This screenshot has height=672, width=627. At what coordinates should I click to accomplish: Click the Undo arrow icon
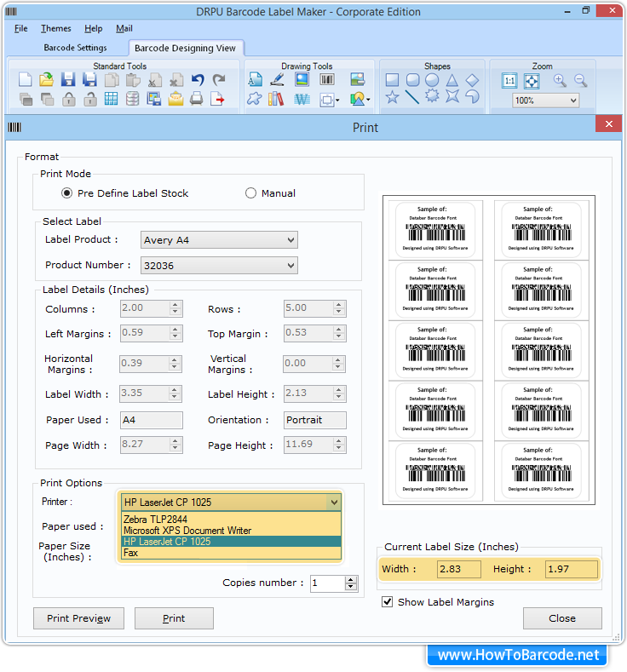[198, 80]
